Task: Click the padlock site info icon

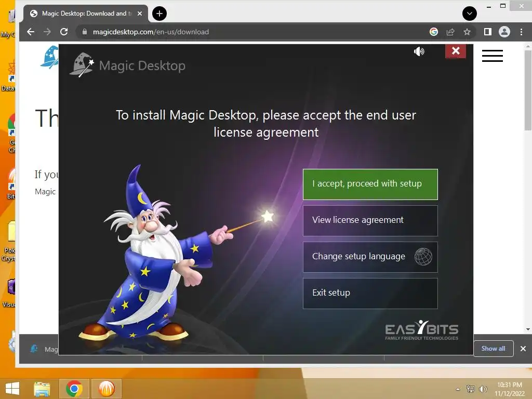Action: (x=85, y=32)
